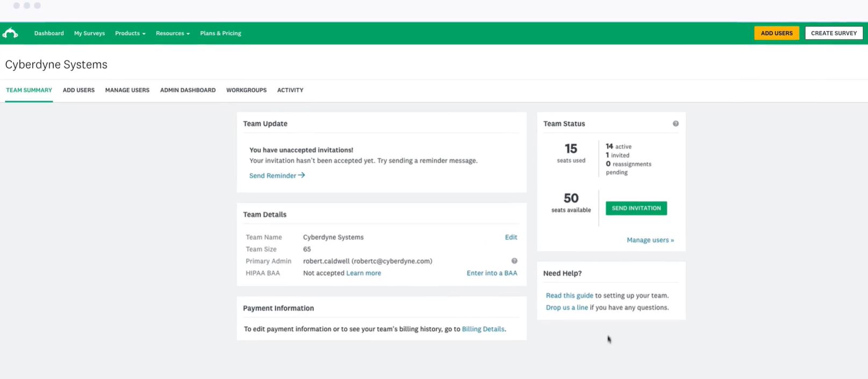Open the Resources dropdown menu

[x=173, y=33]
